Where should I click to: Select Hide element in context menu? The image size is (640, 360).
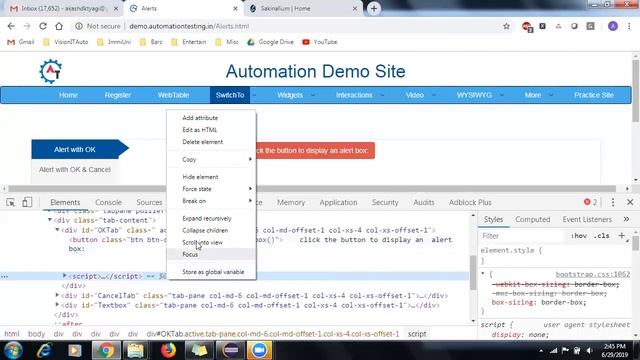[x=211, y=177]
